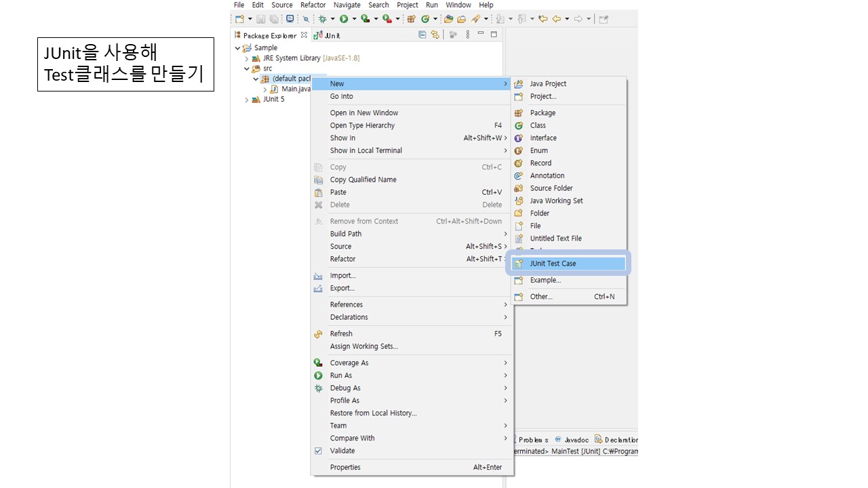Select Run As in context menu
Screen dimensions: 868x488
[x=411, y=375]
